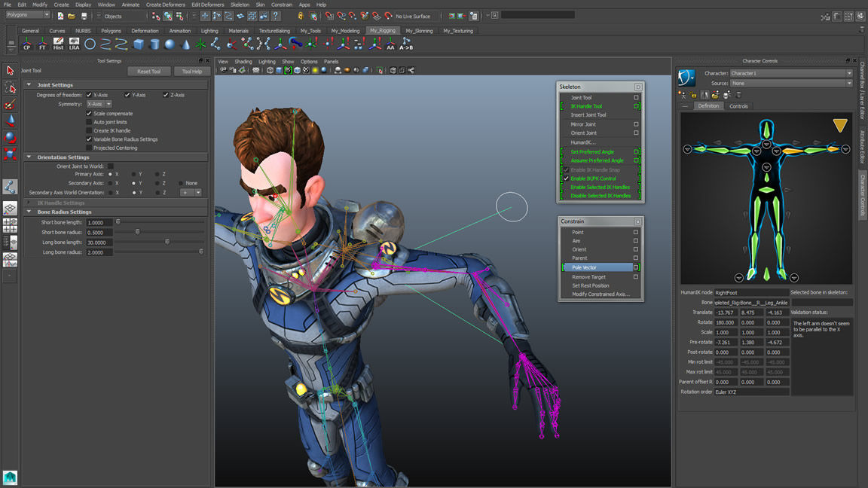Viewport: 868px width, 488px height.
Task: Click the trash delete icon in Character Controls
Action: click(x=738, y=95)
